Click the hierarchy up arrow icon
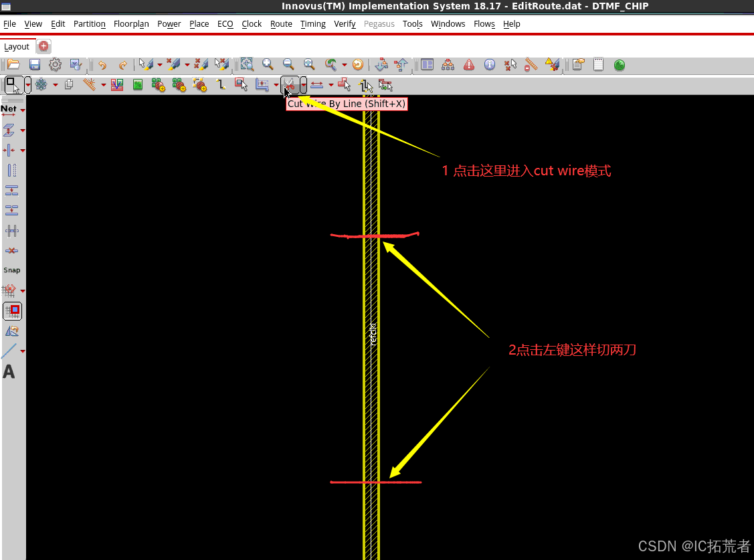This screenshot has height=560, width=754. click(401, 64)
